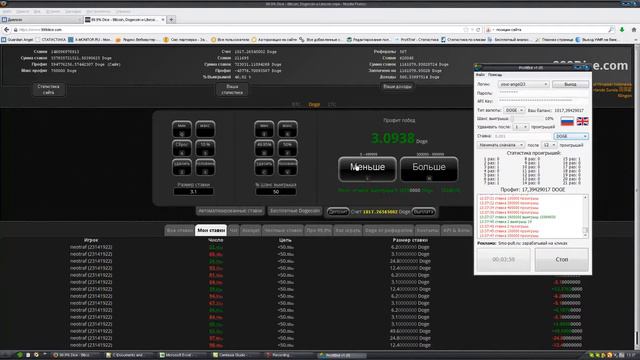Click the Ваши доходы button
This screenshot has width=640, height=360.
pos(397,87)
